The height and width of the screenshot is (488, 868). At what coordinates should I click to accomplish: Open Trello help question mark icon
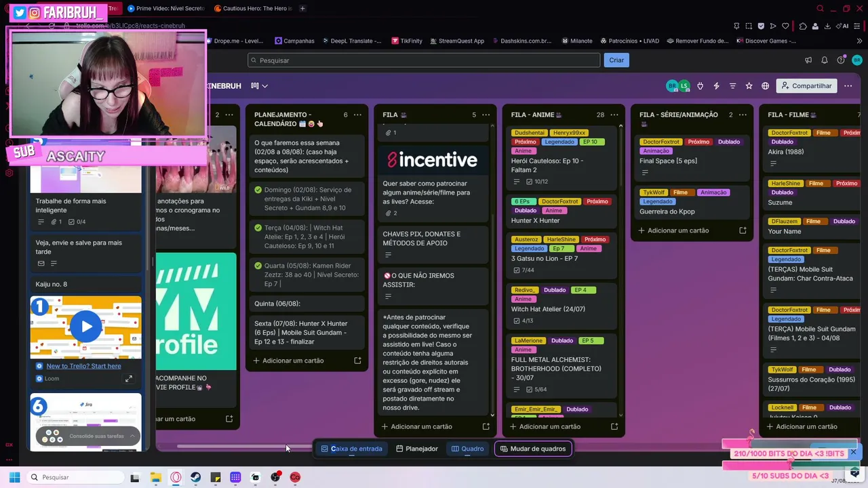[x=841, y=60]
